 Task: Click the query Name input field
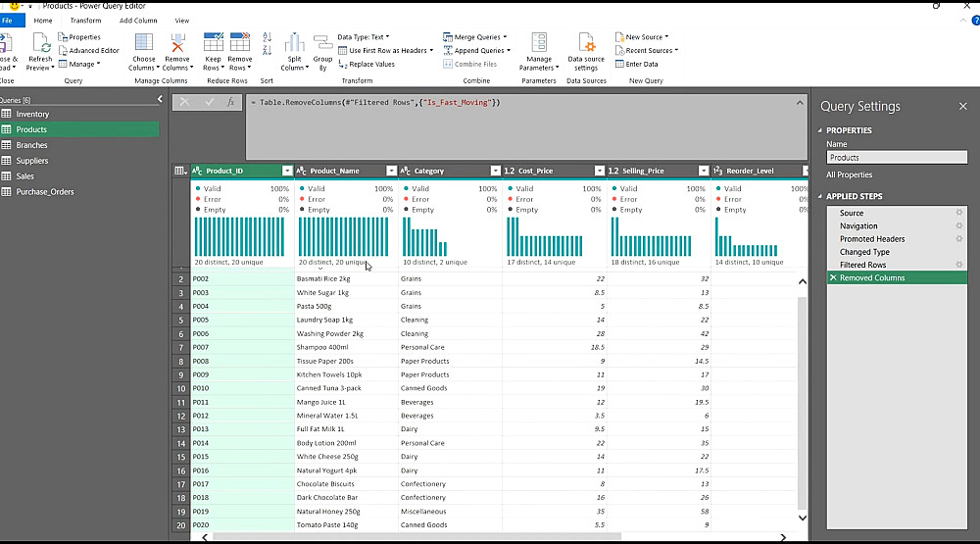(x=897, y=158)
